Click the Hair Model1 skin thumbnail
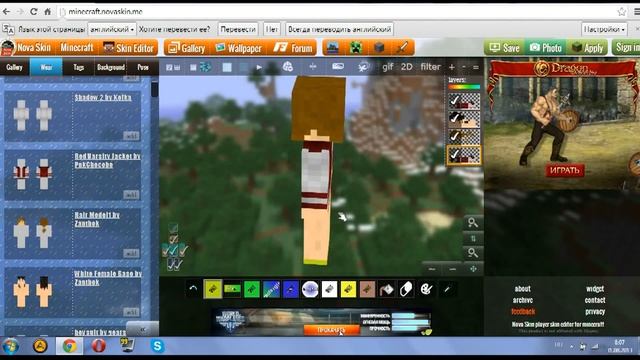 [x=32, y=233]
